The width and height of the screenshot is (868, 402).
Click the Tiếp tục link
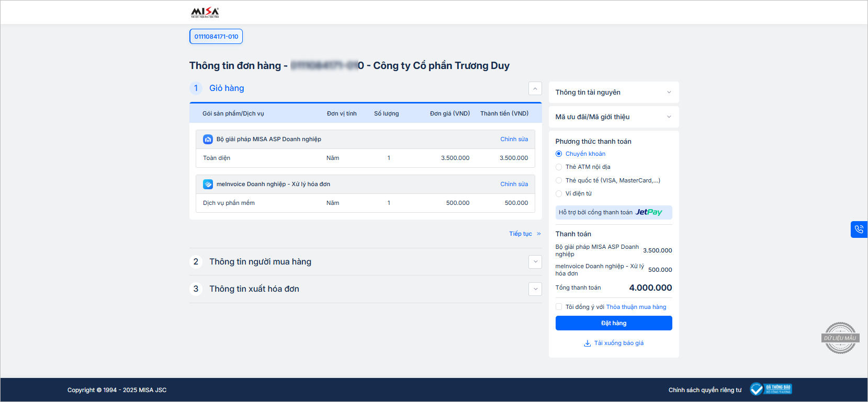pyautogui.click(x=521, y=234)
